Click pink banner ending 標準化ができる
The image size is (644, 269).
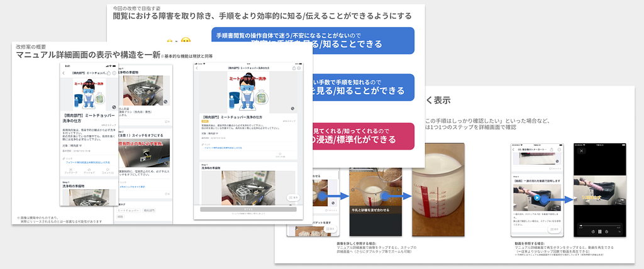click(363, 135)
